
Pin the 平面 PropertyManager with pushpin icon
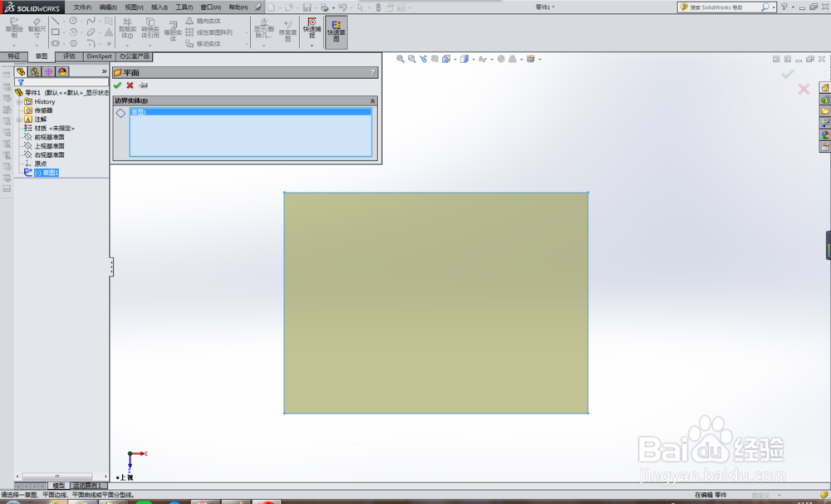(x=143, y=86)
